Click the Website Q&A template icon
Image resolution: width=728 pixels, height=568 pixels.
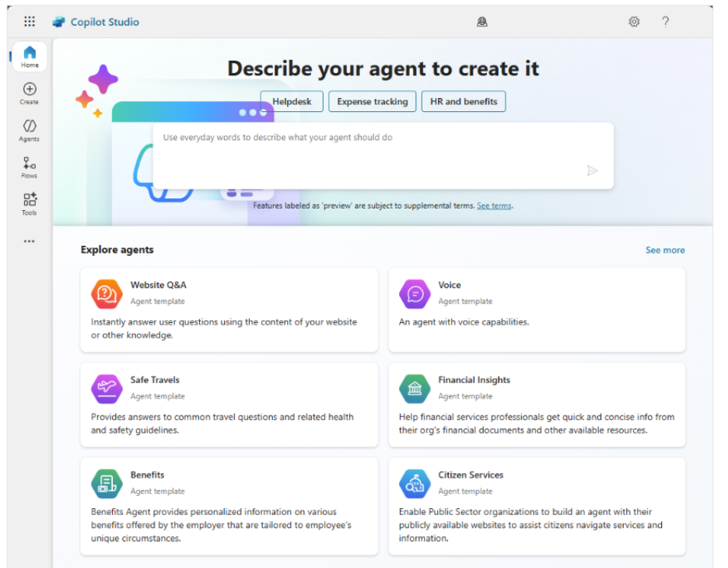pyautogui.click(x=107, y=293)
